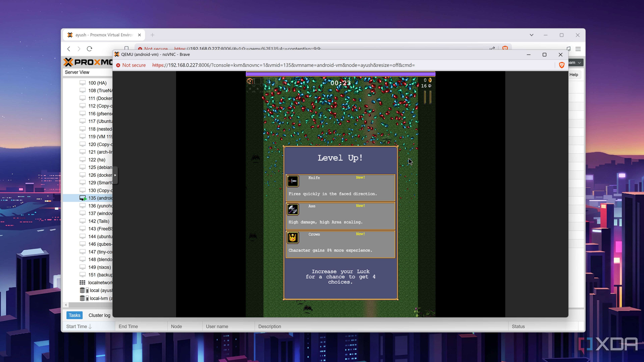This screenshot has width=644, height=362.
Task: Sort by Status column header
Action: pyautogui.click(x=543, y=326)
